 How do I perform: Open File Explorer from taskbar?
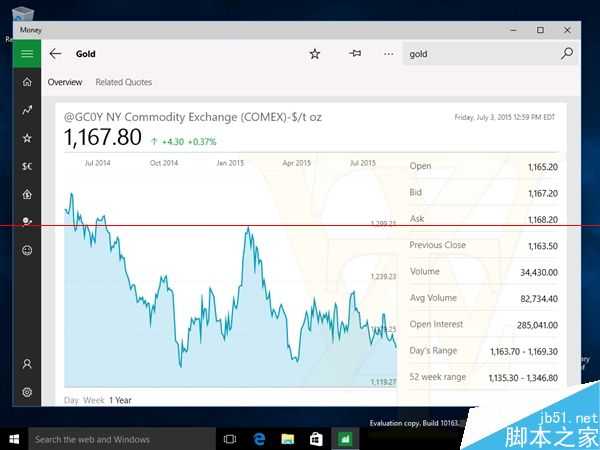point(287,439)
